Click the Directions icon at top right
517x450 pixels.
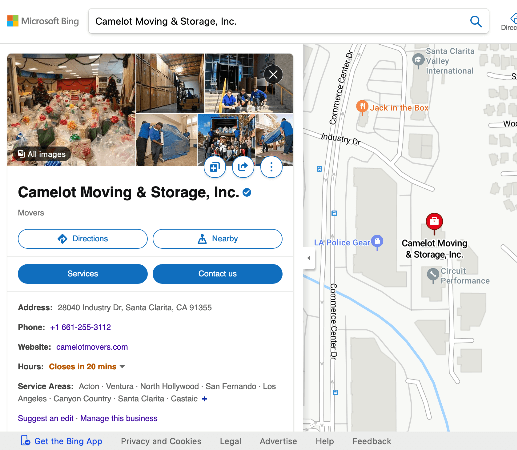tap(513, 19)
